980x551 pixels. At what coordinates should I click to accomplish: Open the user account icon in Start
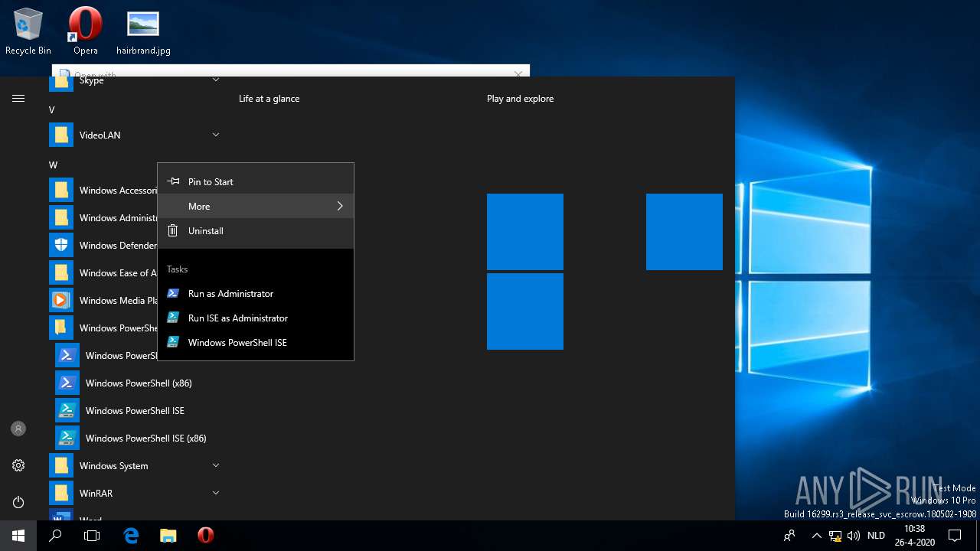click(x=18, y=429)
